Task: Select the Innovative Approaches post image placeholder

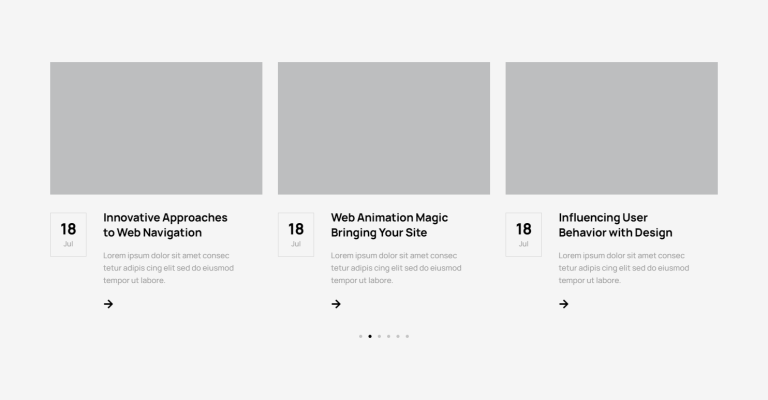Action: pos(156,128)
